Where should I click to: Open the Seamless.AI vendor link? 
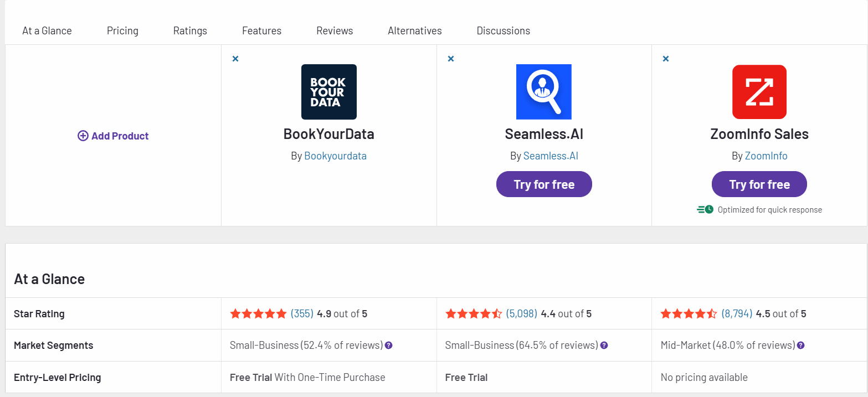tap(551, 156)
